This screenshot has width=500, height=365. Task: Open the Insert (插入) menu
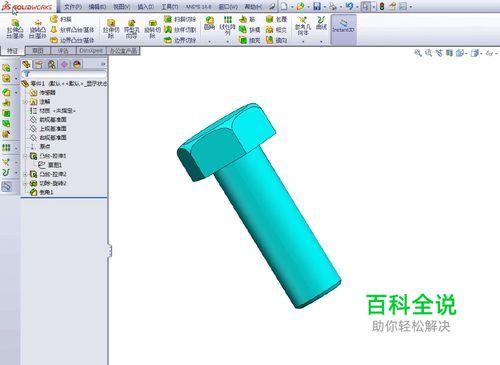click(146, 7)
